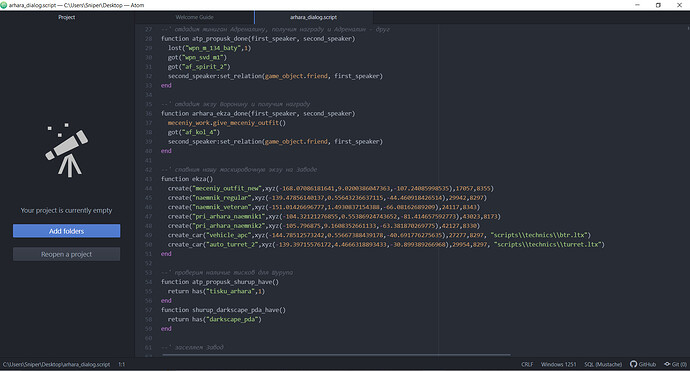The width and height of the screenshot is (690, 371).
Task: Click the telescope icon in Project pane
Action: click(67, 150)
